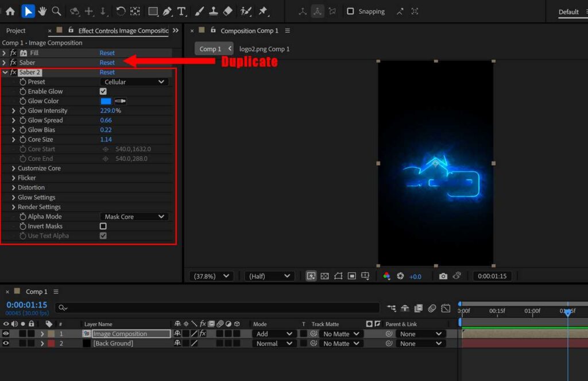Viewport: 588px width, 381px height.
Task: Switch to the Project panel tab
Action: [16, 31]
